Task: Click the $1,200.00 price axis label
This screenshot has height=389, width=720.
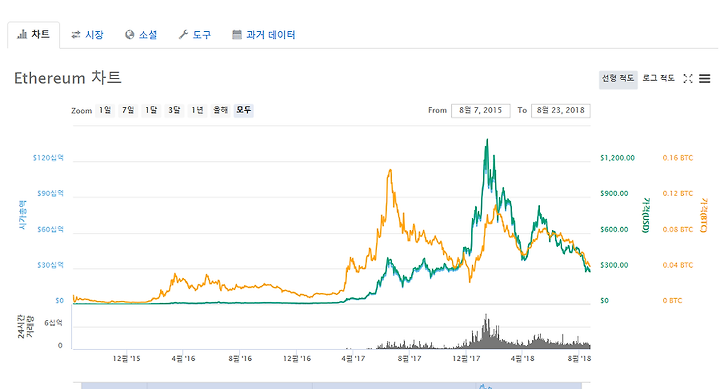Action: coord(617,158)
